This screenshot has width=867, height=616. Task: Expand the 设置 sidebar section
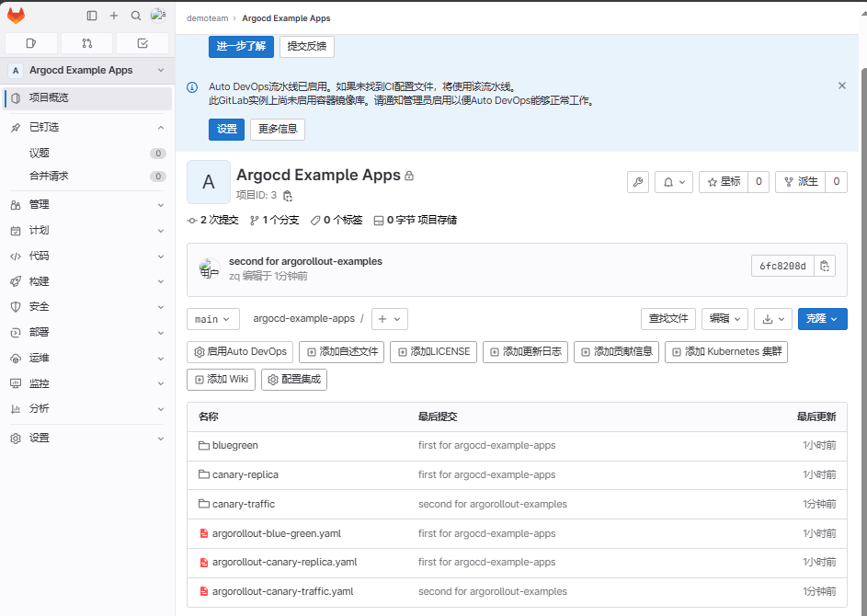(x=88, y=438)
